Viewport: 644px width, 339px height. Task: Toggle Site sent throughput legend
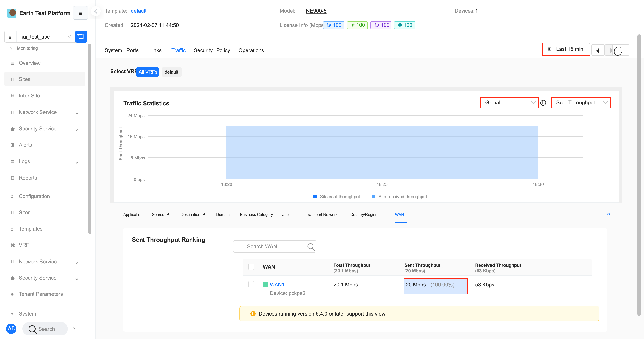coord(337,197)
